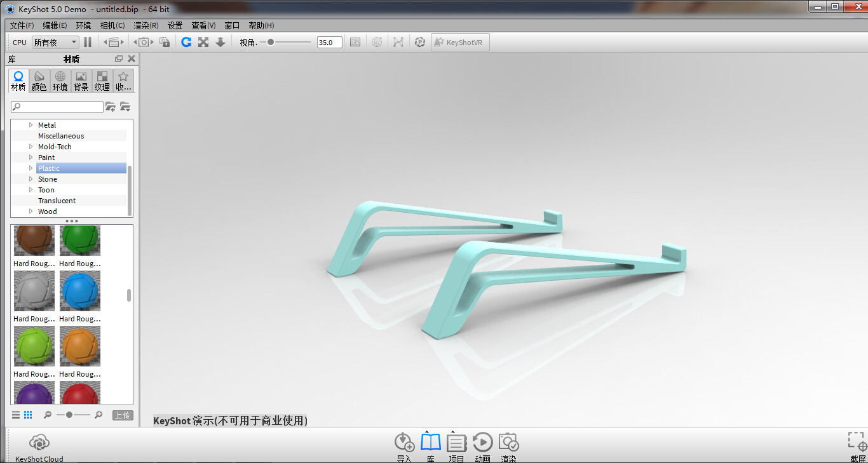This screenshot has height=463, width=868.
Task: Click the add folder icon beside search
Action: tap(111, 107)
